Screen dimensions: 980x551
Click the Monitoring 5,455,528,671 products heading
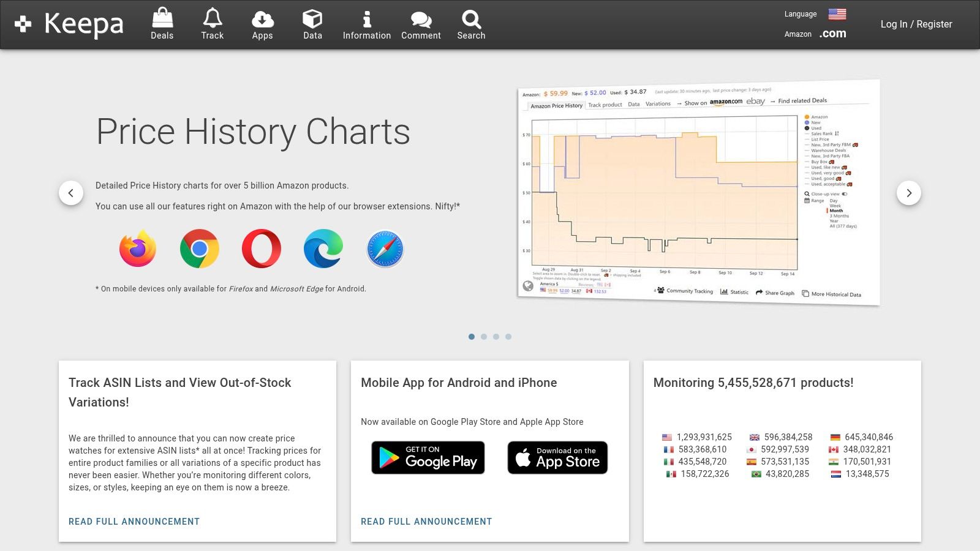tap(753, 383)
